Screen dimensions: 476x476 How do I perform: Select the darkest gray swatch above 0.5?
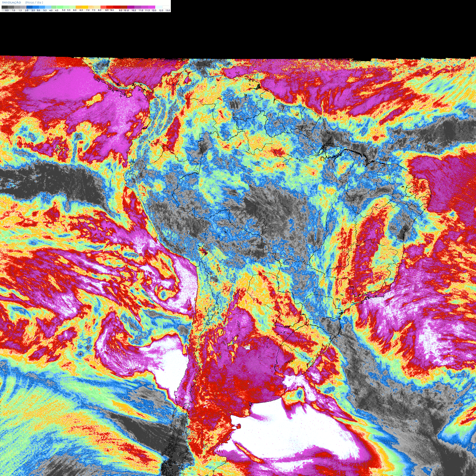coord(4,7)
